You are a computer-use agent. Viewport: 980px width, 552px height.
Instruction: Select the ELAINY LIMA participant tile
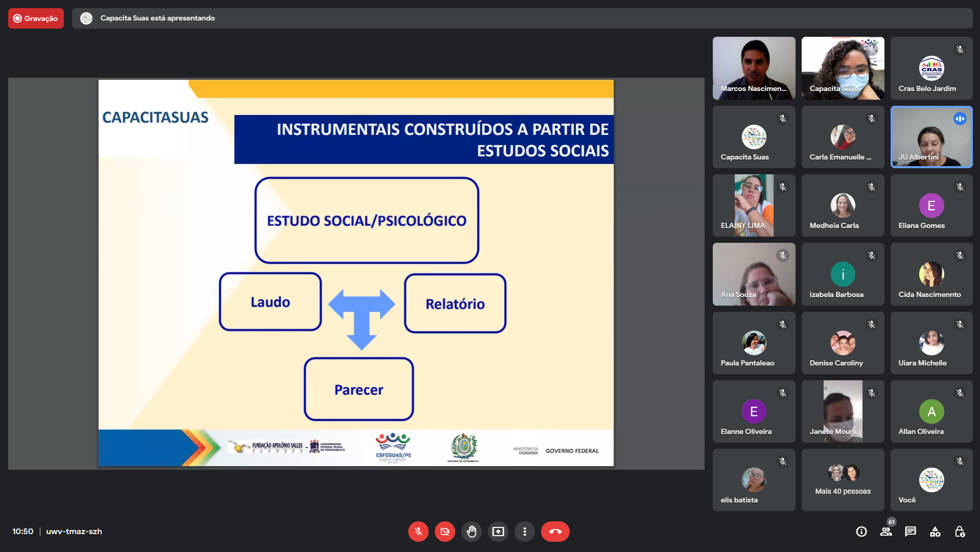[754, 205]
